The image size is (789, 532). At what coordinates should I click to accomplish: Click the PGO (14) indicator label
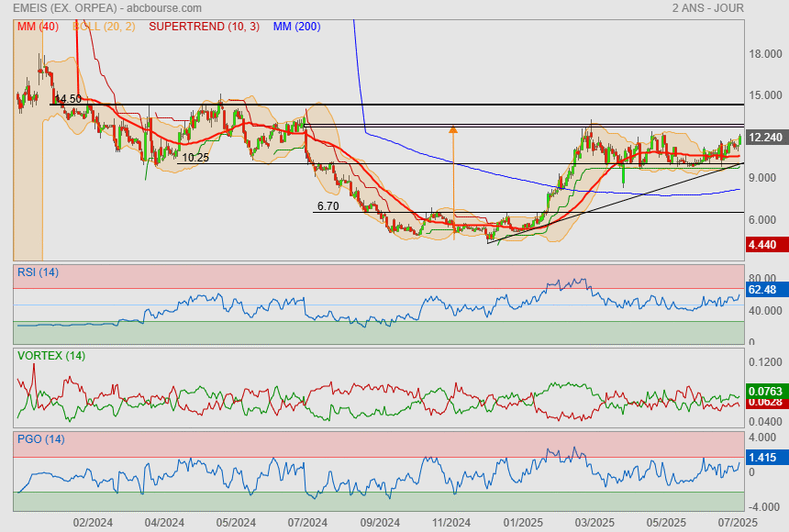tap(40, 438)
